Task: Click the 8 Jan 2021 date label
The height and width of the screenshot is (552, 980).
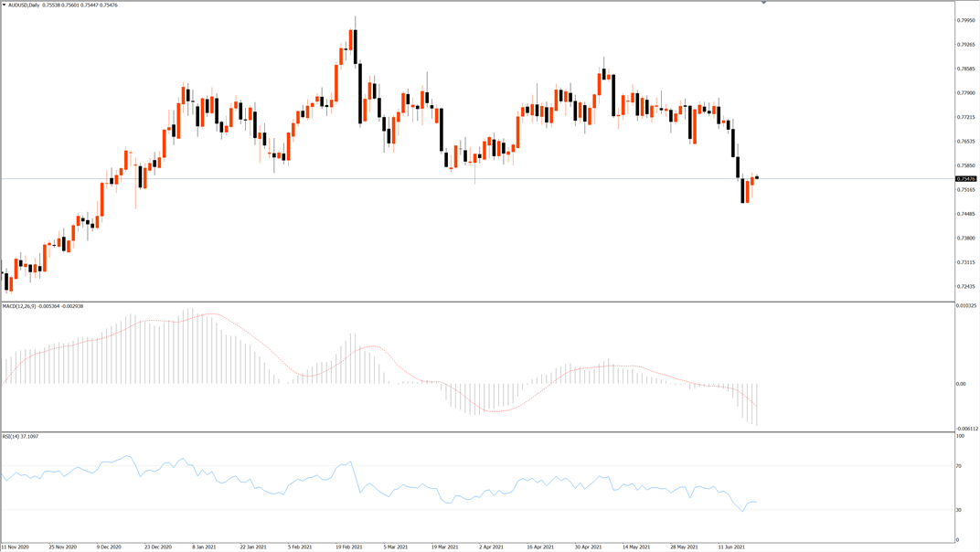Action: coord(205,547)
